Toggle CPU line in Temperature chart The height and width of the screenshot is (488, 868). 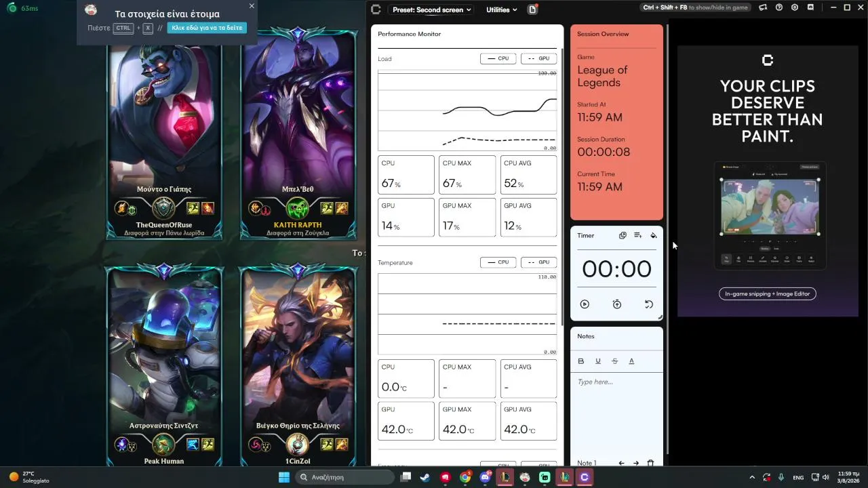[x=498, y=262]
